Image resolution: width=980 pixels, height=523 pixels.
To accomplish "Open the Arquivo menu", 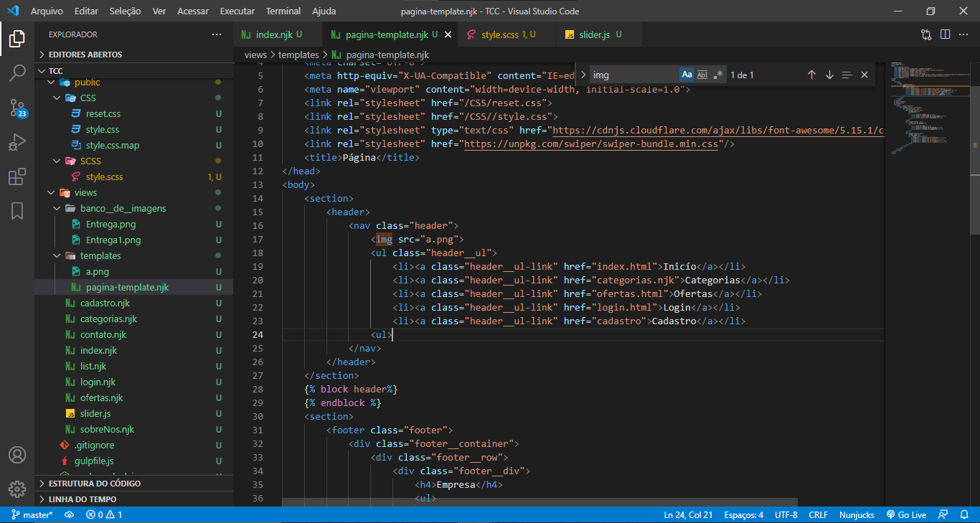I will [47, 11].
